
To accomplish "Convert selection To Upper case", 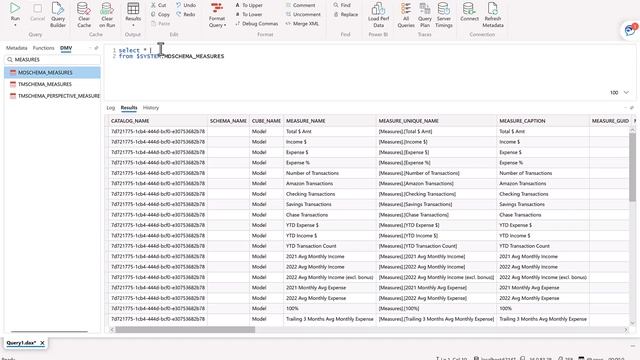I will click(x=249, y=5).
